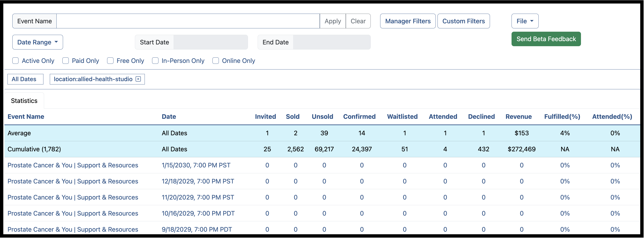Open the Prostate Cancer event dated 11/20/2029
Viewport: 644px width, 238px height.
click(x=73, y=197)
